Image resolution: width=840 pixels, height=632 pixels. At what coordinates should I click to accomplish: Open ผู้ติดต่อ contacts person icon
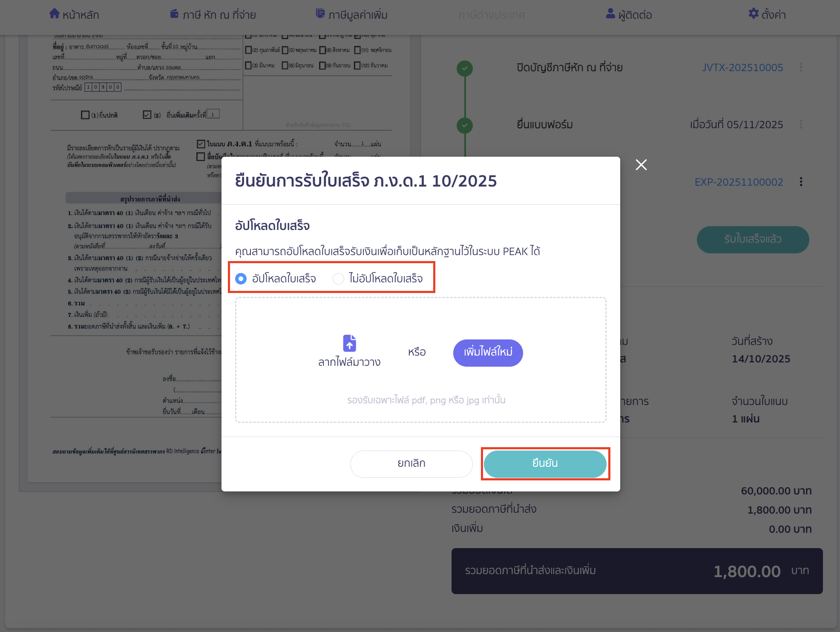pyautogui.click(x=610, y=13)
